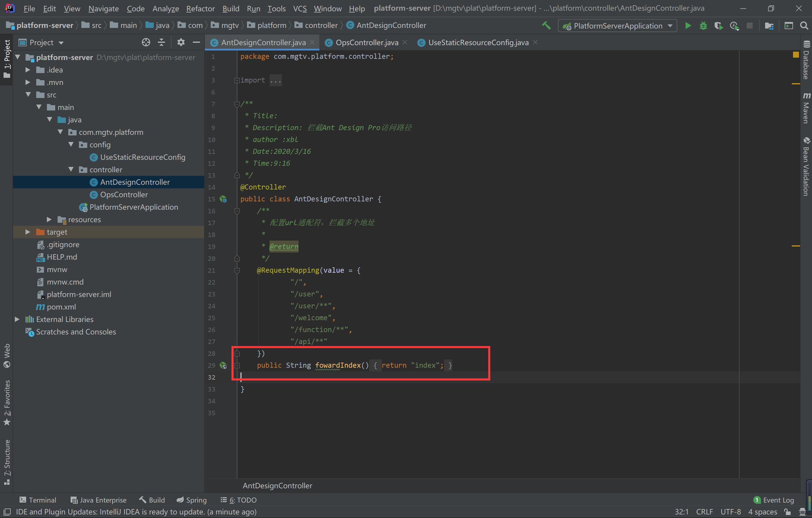The image size is (812, 518).
Task: Toggle the read-only lock icon in status bar
Action: tap(787, 511)
